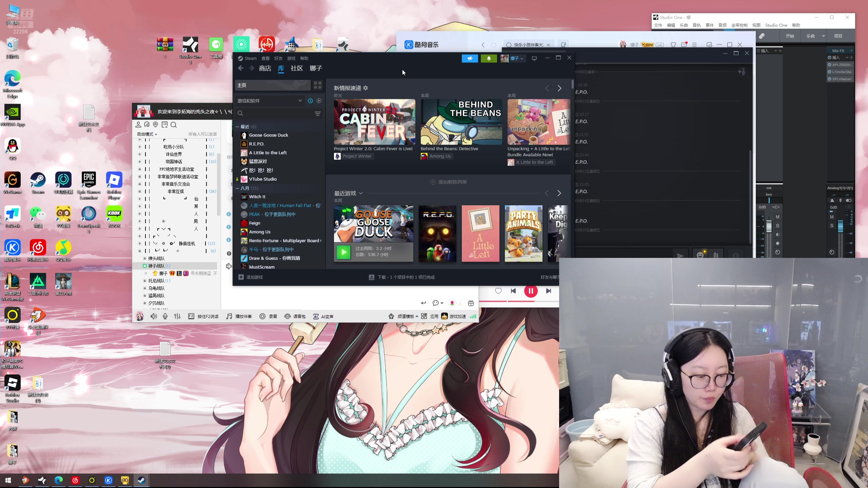Open the 商店 tab in Steam
This screenshot has height=488, width=868.
pos(265,68)
